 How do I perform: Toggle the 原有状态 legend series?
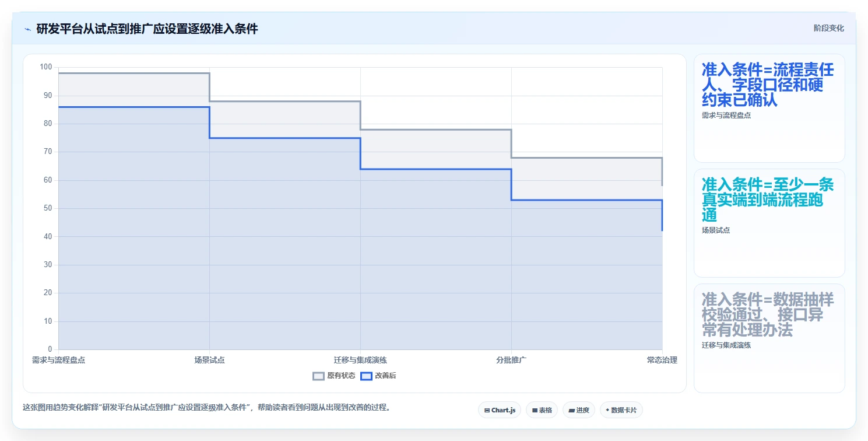(x=334, y=376)
